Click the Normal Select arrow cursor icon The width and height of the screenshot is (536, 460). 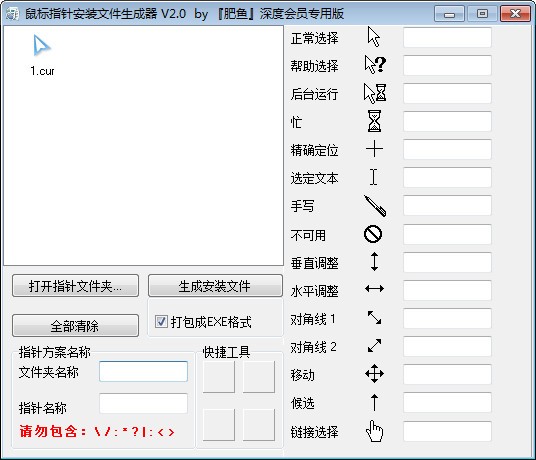coord(374,37)
